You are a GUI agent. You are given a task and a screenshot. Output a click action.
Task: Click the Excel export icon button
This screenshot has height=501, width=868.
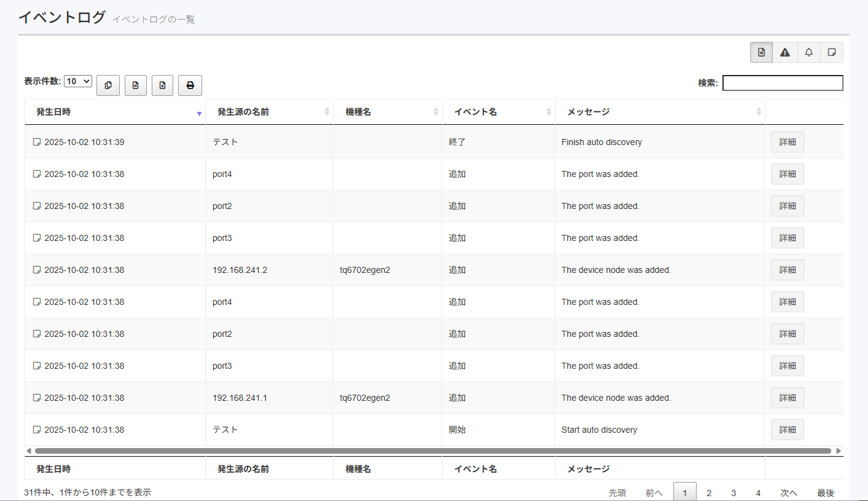(162, 85)
